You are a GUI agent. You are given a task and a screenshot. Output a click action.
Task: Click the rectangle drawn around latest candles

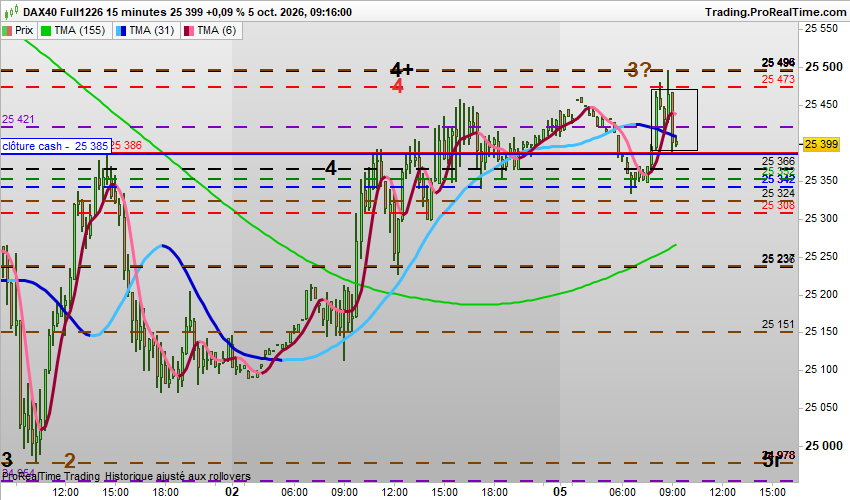[674, 120]
